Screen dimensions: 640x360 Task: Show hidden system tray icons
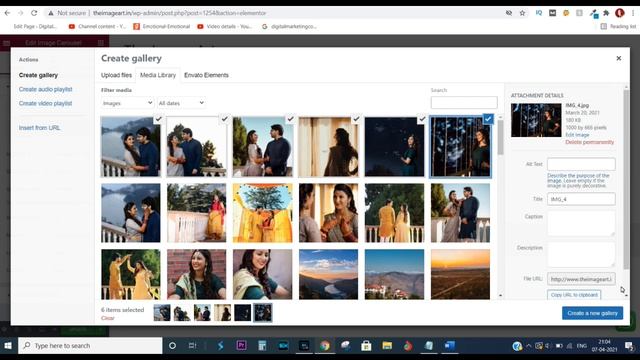coord(529,346)
